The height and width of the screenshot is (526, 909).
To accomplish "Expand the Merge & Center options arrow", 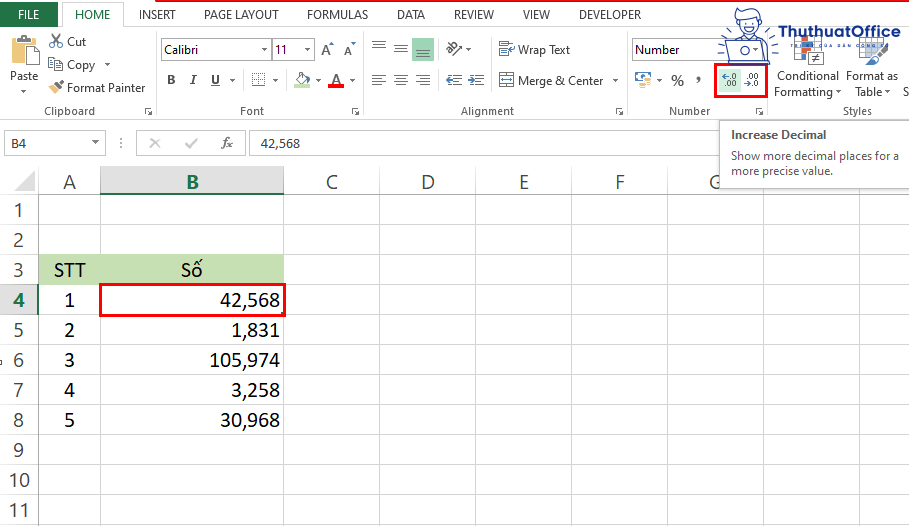I will (x=615, y=81).
